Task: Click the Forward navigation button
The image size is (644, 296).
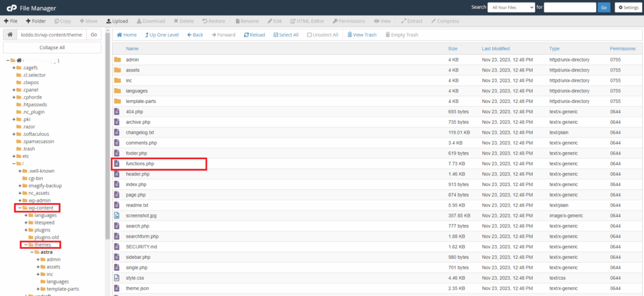Action: tap(223, 35)
